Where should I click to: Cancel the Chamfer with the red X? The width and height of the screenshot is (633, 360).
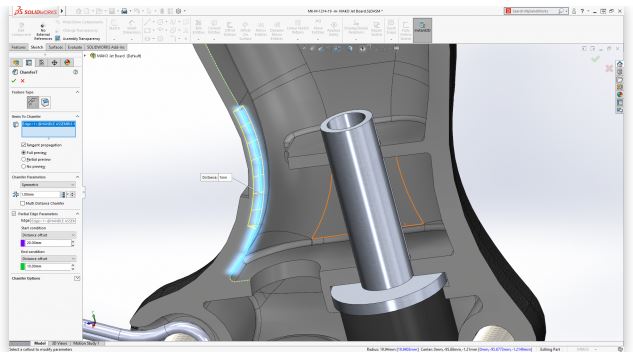[23, 81]
